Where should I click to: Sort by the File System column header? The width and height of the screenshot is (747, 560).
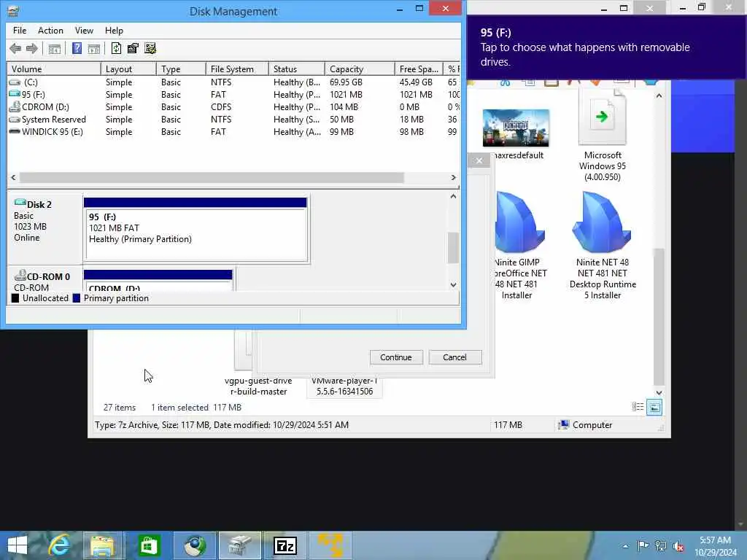pyautogui.click(x=237, y=69)
